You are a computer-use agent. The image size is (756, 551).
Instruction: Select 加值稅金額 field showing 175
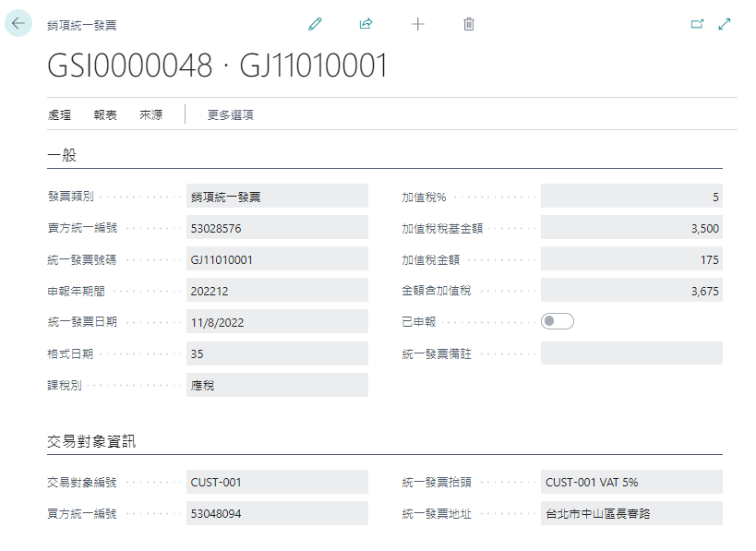pos(631,258)
